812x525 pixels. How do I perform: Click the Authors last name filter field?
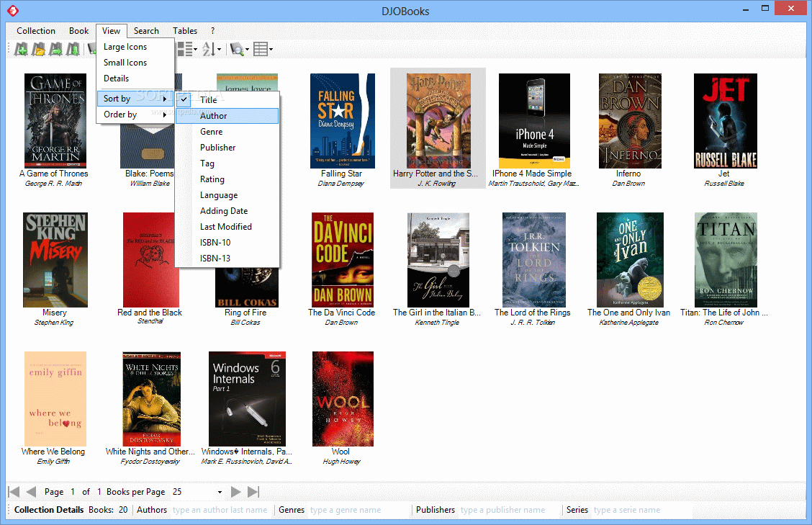point(220,510)
